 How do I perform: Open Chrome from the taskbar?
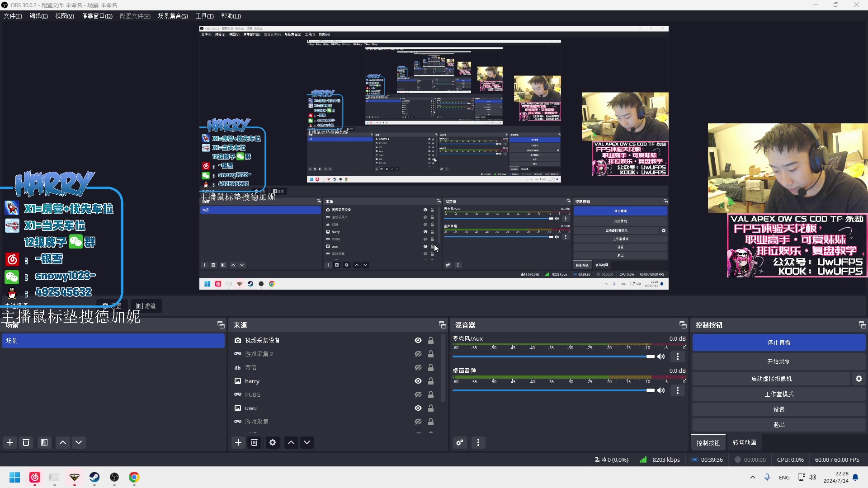pos(134,477)
